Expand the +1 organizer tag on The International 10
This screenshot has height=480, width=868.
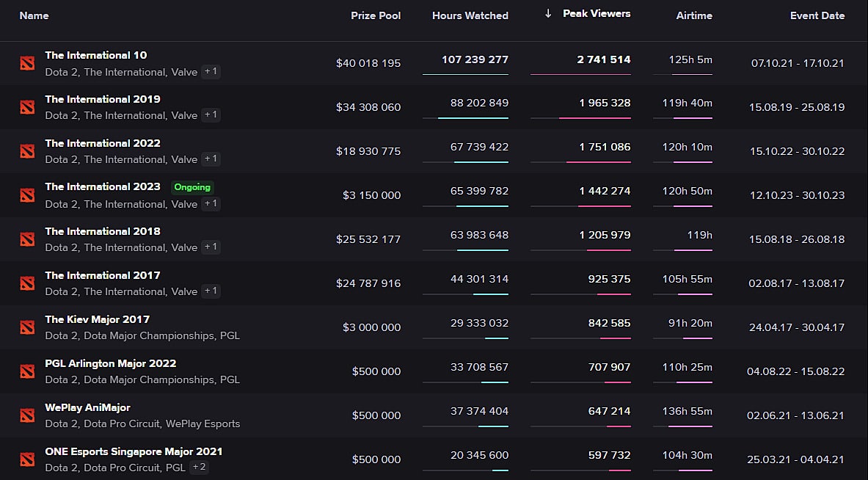click(211, 71)
